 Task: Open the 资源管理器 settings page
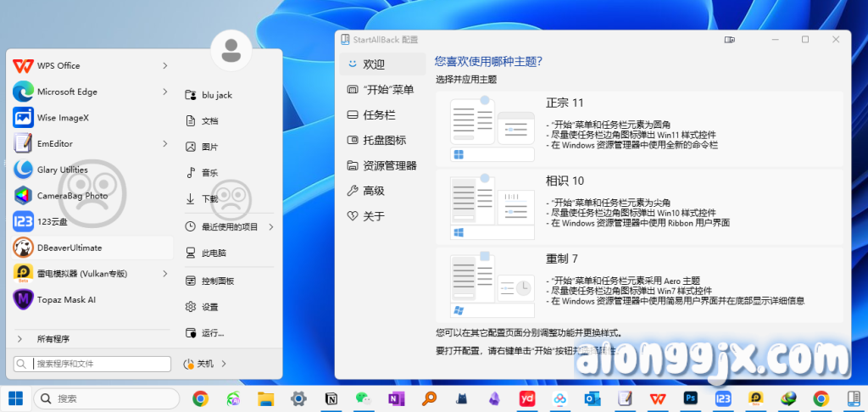383,165
